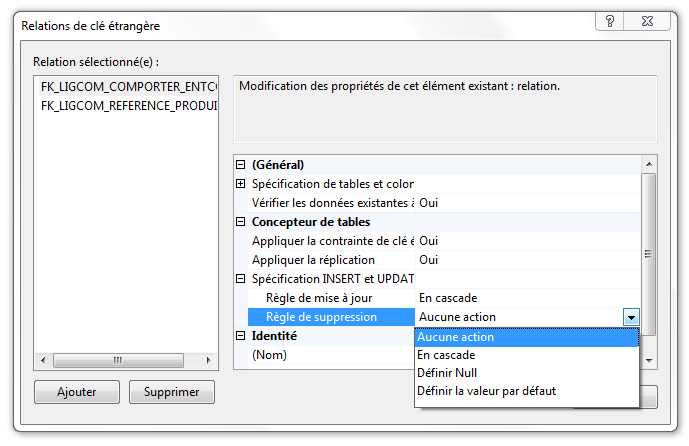This screenshot has height=446, width=689.
Task: Expand Spécification de tables et colonnes
Action: point(240,184)
